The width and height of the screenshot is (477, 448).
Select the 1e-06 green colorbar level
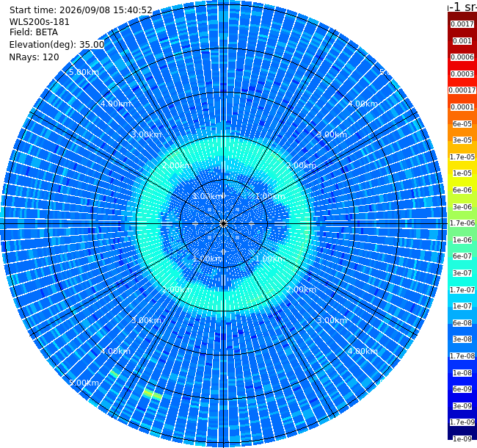462,240
